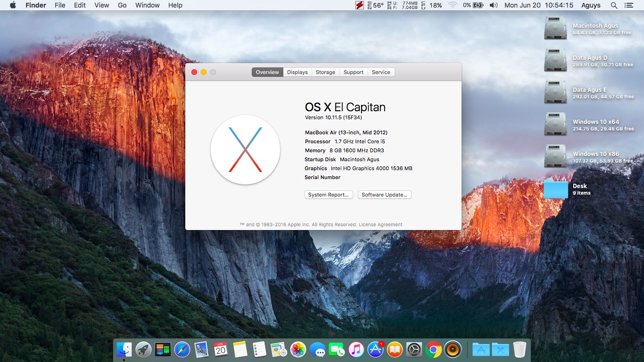
Task: Open Utilities folder stack in Dock
Action: (x=500, y=349)
